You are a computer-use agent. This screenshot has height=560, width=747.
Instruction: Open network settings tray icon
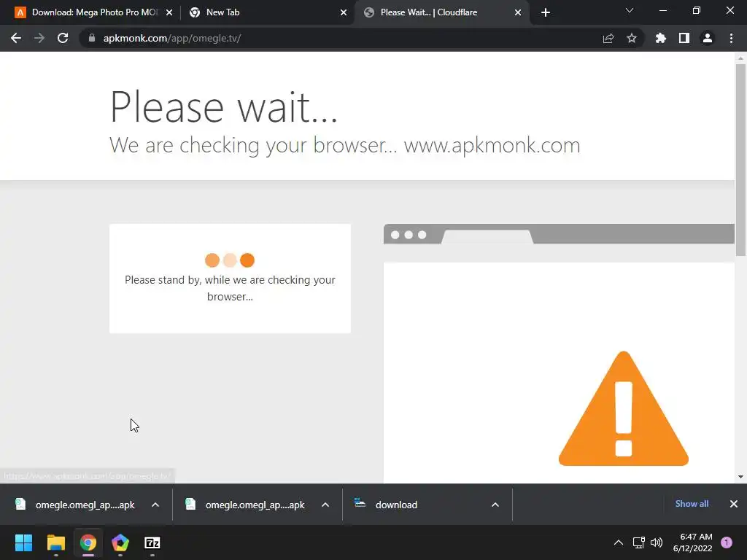click(x=638, y=542)
